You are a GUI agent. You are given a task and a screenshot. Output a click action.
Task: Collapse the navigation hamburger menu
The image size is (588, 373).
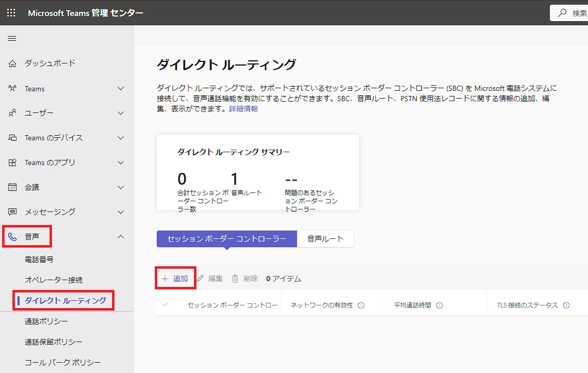12,38
